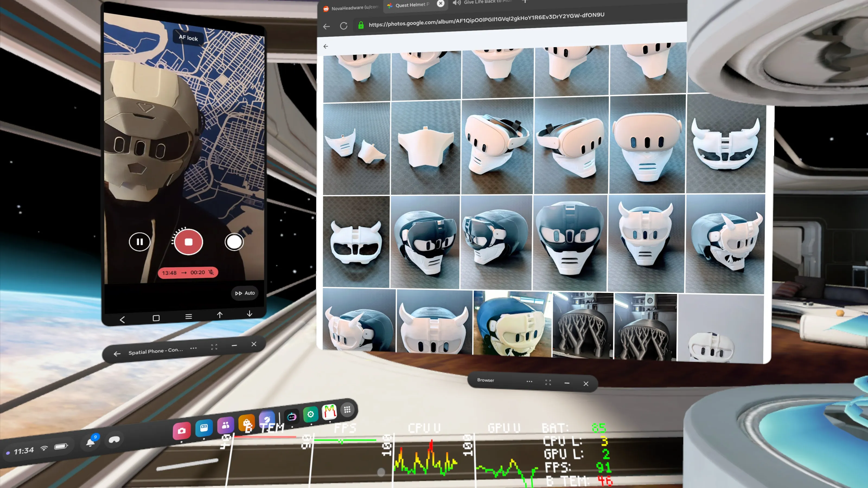
Task: Go back from the album via the page arrow
Action: click(325, 46)
